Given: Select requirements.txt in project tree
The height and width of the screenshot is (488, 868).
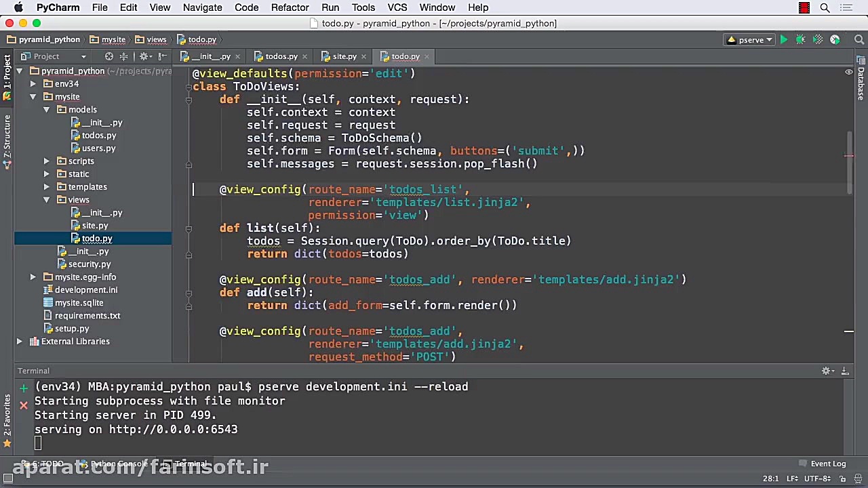Looking at the screenshot, I should (87, 316).
